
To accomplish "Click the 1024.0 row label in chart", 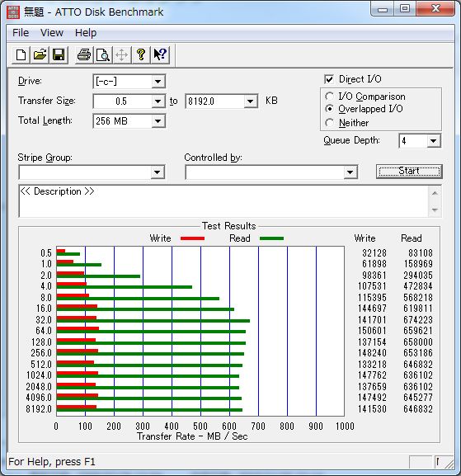I will pyautogui.click(x=39, y=375).
